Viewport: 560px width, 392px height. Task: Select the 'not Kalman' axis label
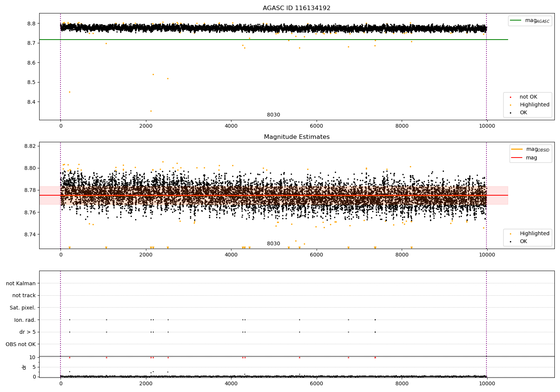pyautogui.click(x=21, y=283)
